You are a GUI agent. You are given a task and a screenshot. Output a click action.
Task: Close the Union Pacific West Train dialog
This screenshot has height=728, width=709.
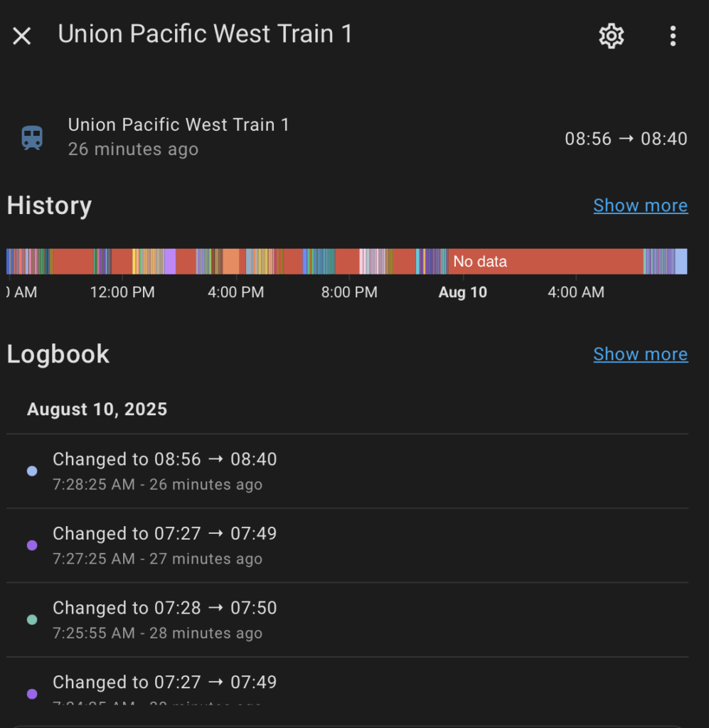tap(22, 36)
